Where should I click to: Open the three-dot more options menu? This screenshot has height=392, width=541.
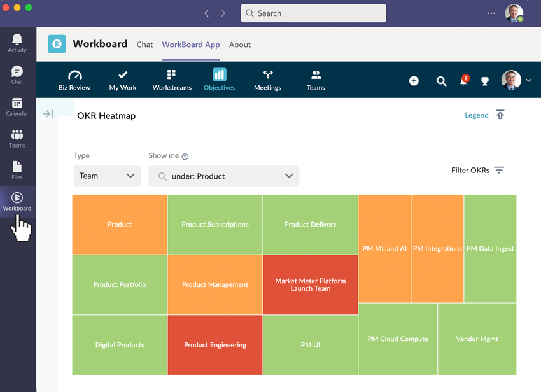491,13
